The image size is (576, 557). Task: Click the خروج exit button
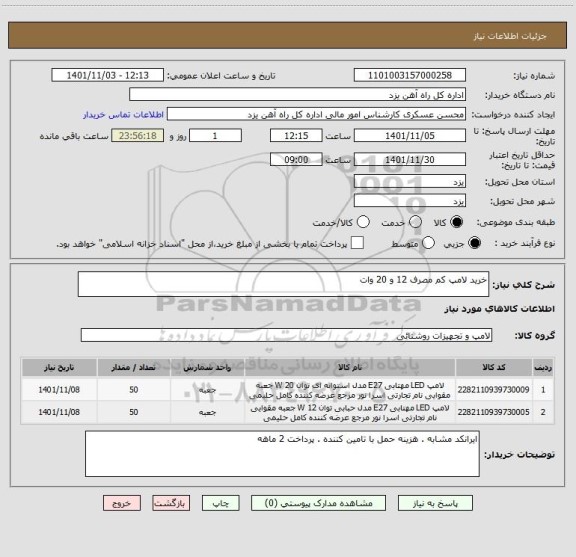122,503
